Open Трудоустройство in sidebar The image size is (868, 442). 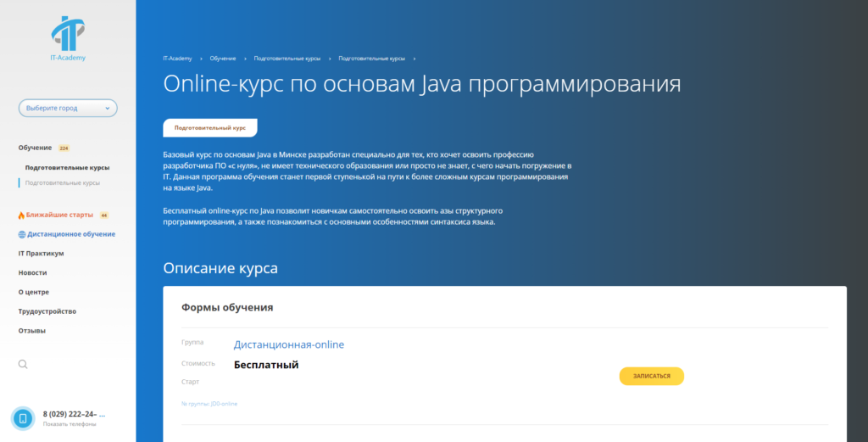(47, 311)
